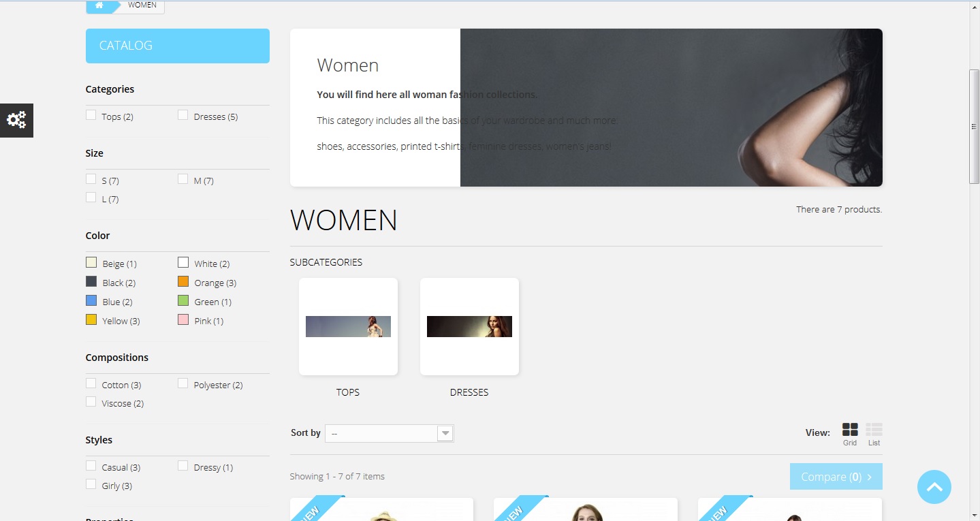Click the Styles filter heading
980x521 pixels.
tap(99, 440)
